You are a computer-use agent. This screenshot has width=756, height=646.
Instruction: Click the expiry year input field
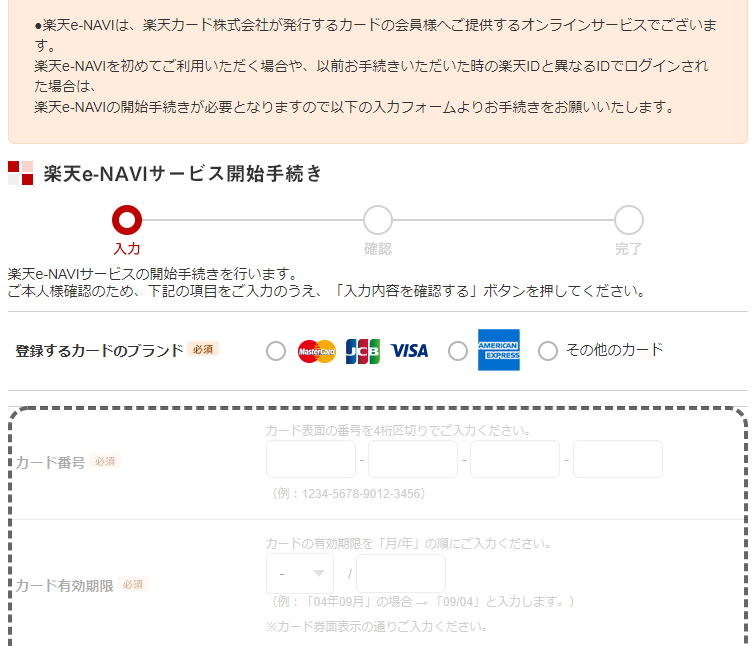pos(401,574)
